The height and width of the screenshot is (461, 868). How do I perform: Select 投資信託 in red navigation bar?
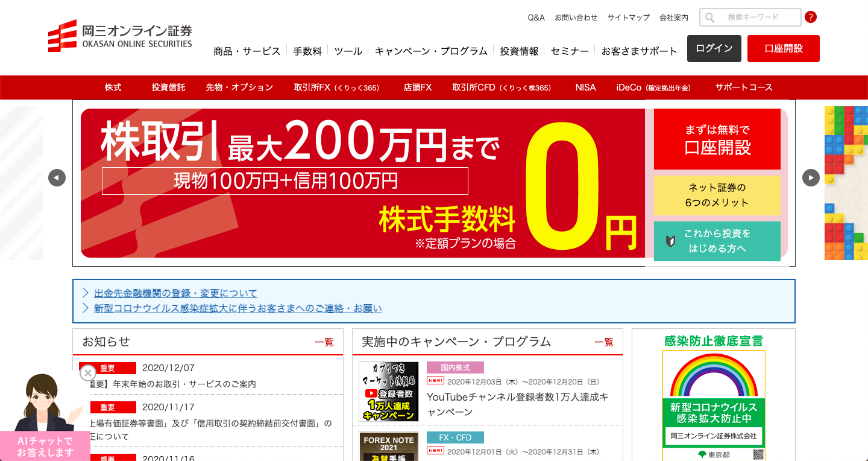(x=168, y=87)
